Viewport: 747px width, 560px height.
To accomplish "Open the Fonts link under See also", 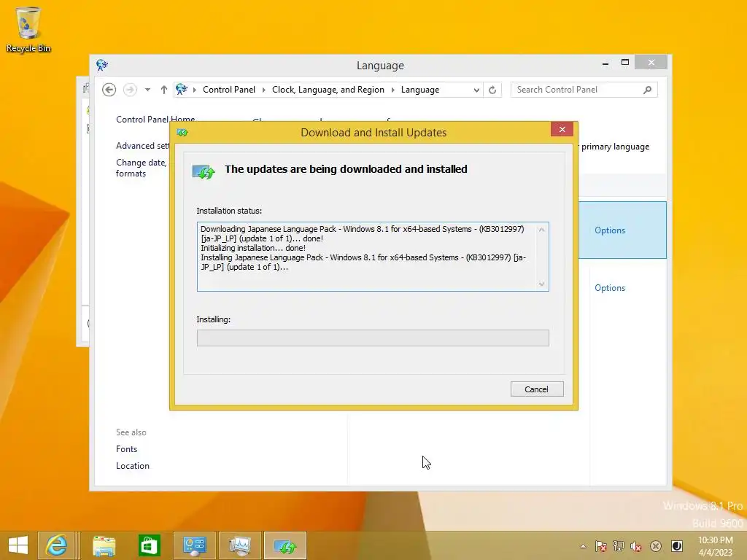I will (x=126, y=449).
